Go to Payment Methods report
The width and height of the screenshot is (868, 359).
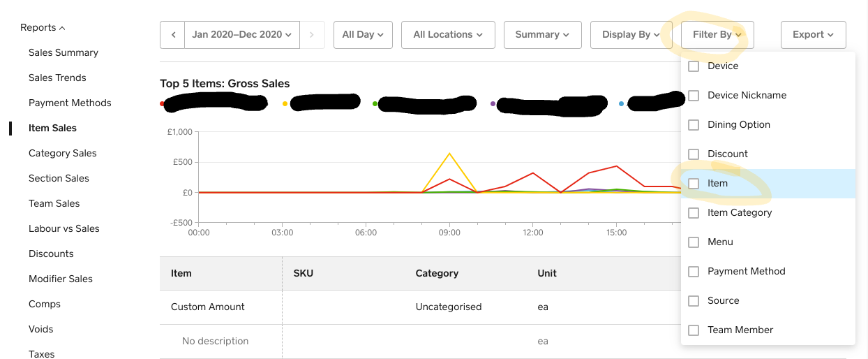click(x=70, y=103)
